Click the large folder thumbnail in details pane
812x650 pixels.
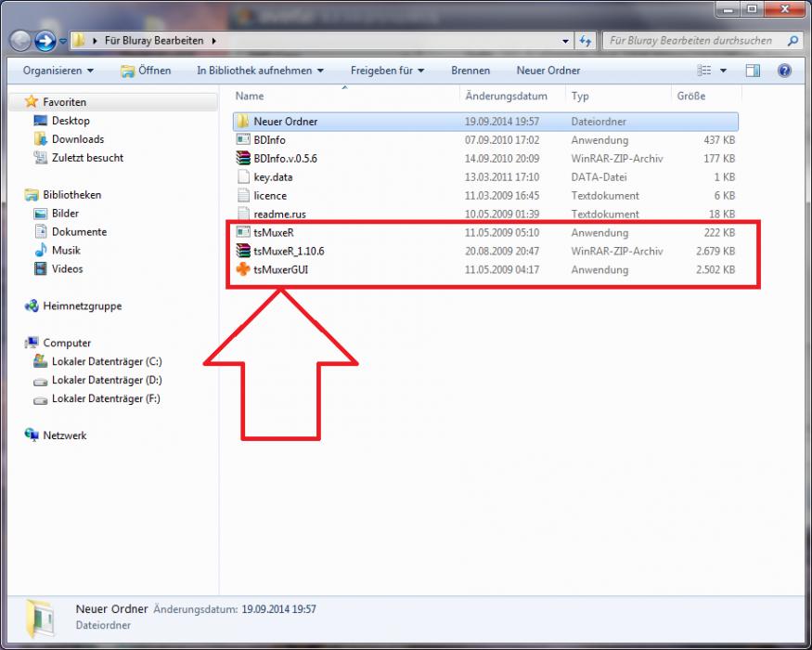(39, 618)
